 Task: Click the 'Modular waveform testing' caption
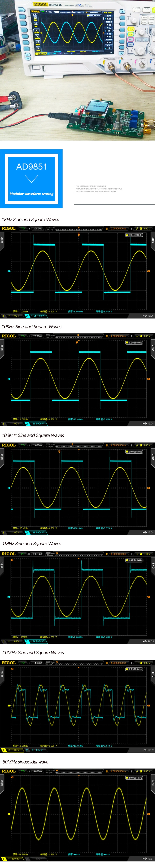pyautogui.click(x=31, y=194)
